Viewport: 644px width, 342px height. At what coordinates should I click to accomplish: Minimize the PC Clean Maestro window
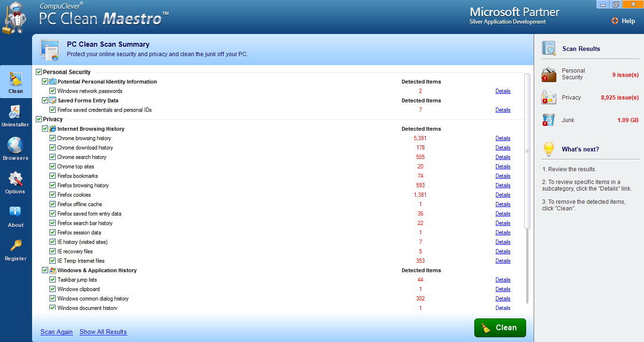(603, 5)
